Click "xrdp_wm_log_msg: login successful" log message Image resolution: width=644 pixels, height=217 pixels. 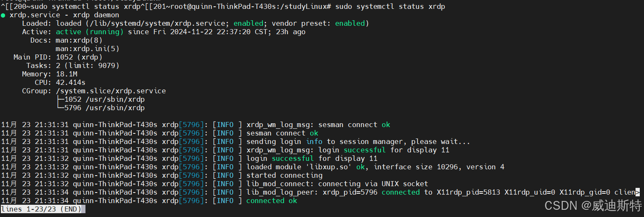tap(316, 150)
